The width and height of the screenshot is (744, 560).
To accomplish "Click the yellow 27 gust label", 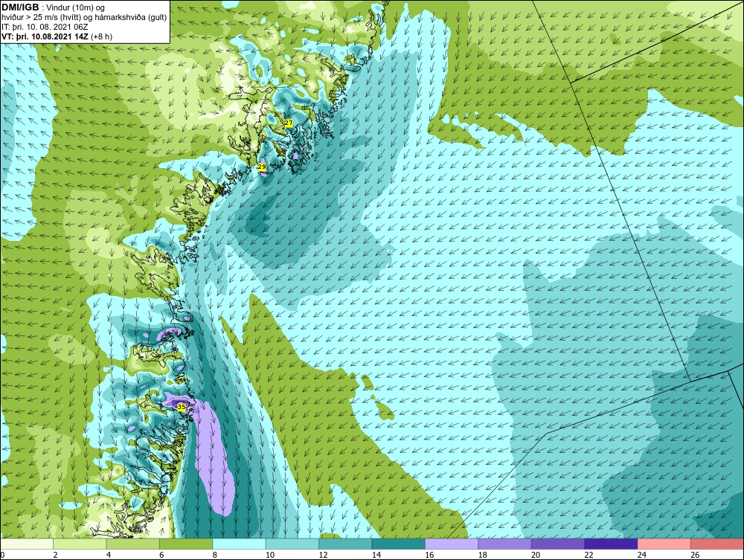I will 288,123.
